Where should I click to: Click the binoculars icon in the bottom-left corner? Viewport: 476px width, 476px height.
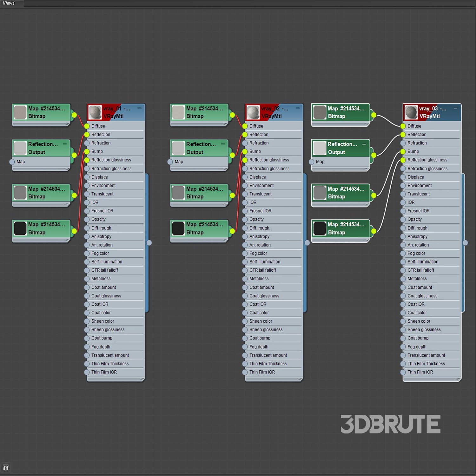click(x=6, y=467)
